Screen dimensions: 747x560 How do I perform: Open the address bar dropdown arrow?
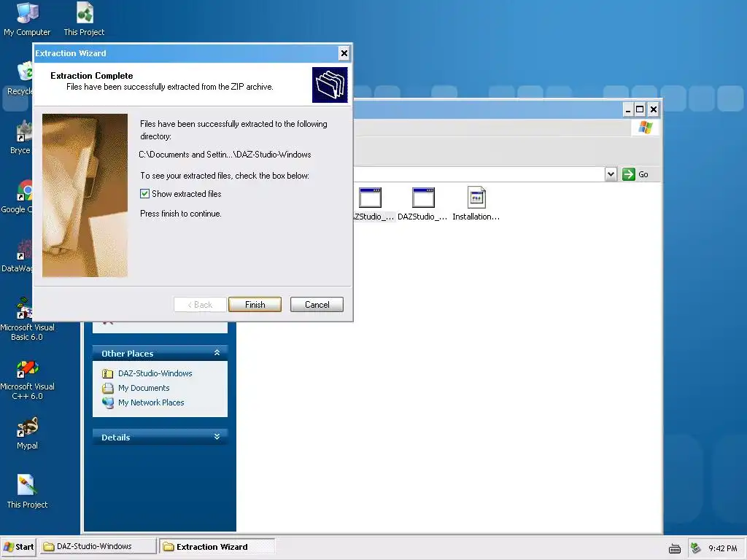(x=611, y=174)
